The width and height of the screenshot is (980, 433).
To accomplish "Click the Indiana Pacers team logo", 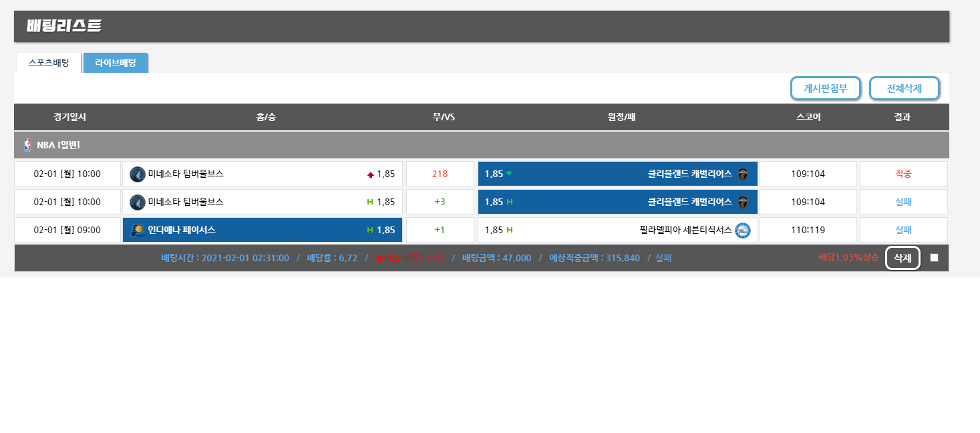I will pos(137,230).
